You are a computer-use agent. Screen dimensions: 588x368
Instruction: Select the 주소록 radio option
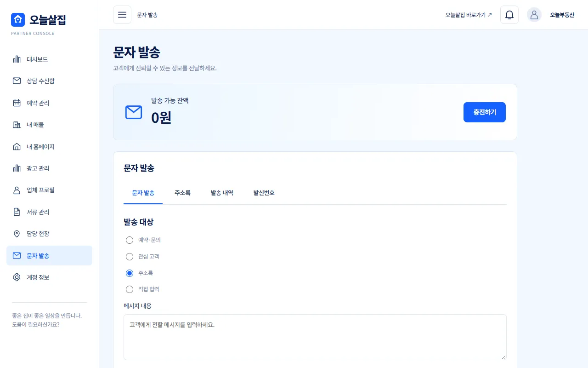coord(130,273)
